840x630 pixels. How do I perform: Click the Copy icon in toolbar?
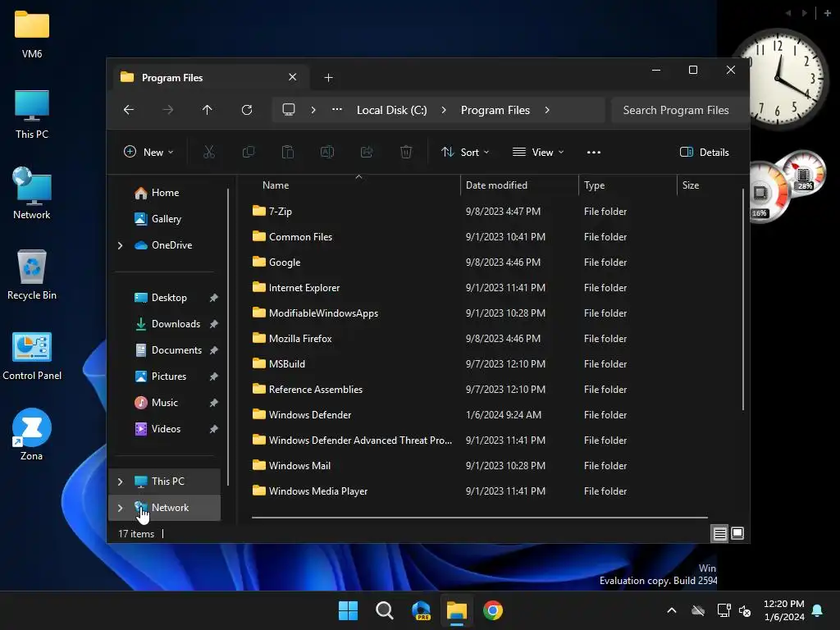249,152
